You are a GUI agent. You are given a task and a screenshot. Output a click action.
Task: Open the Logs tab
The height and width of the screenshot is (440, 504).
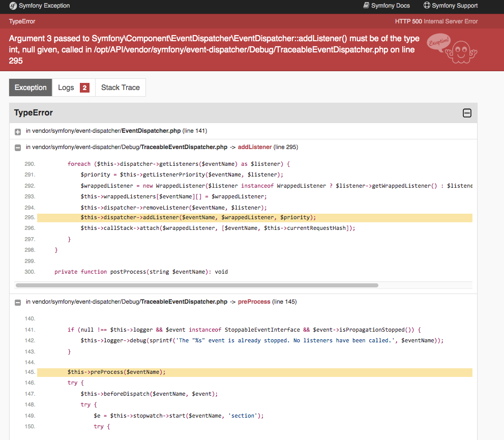74,87
